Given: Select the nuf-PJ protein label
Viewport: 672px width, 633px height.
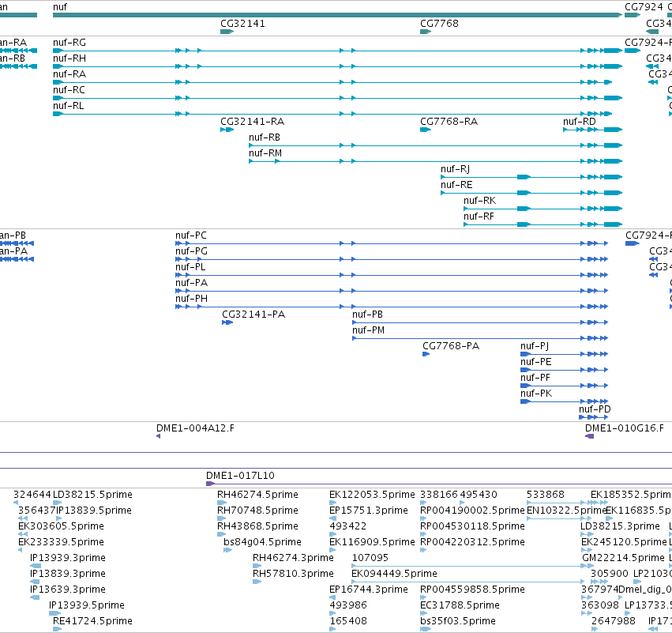Looking at the screenshot, I should pos(535,346).
